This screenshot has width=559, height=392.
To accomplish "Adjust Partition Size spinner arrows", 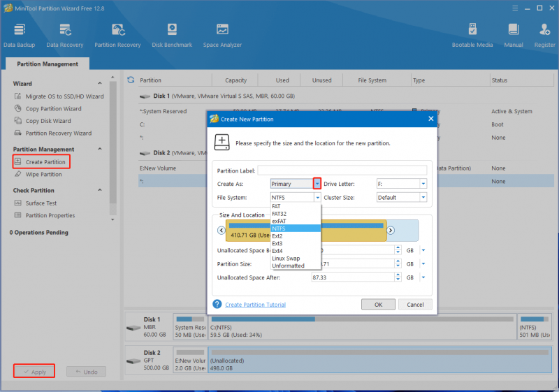I will [398, 263].
